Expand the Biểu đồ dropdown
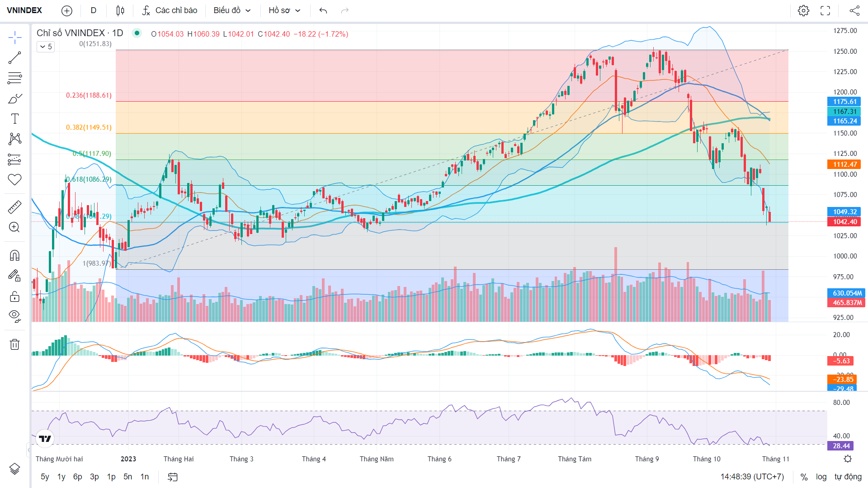Viewport: 868px width, 488px height. (x=232, y=10)
